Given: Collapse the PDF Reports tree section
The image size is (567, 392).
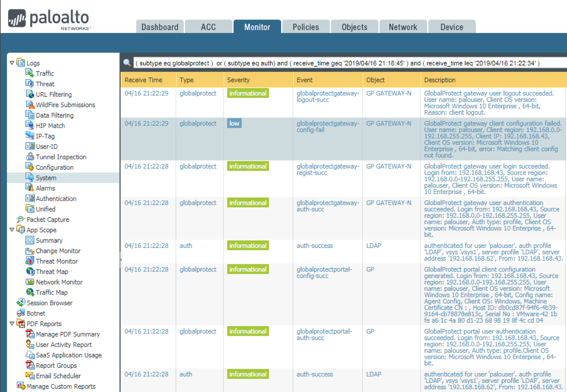Looking at the screenshot, I should pos(12,323).
